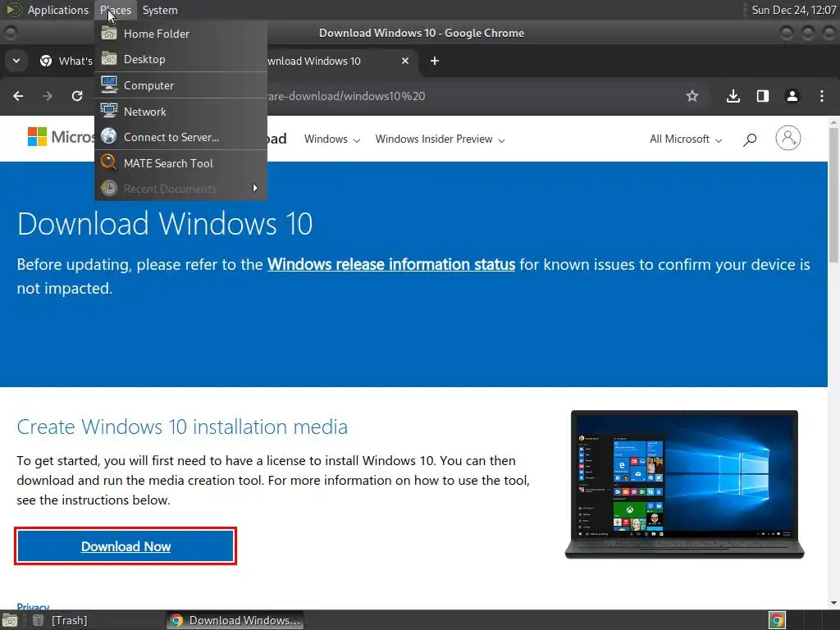The width and height of the screenshot is (840, 630).
Task: Click the Privacy link
Action: 33,606
